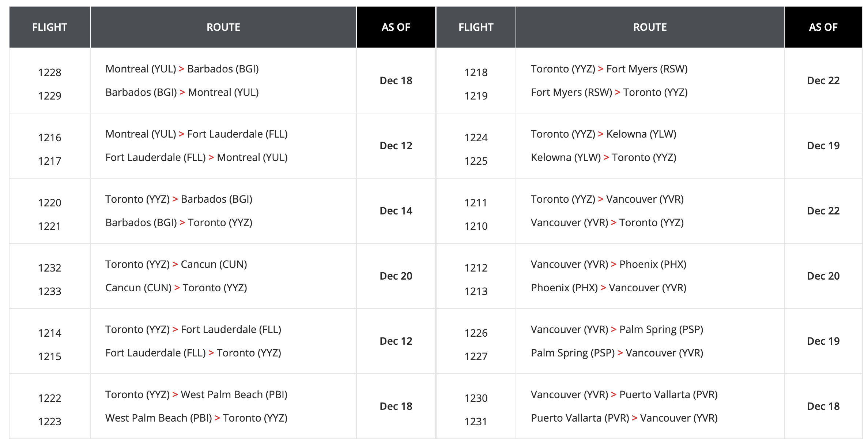868x445 pixels.
Task: Select flight number 1220
Action: [x=50, y=203]
